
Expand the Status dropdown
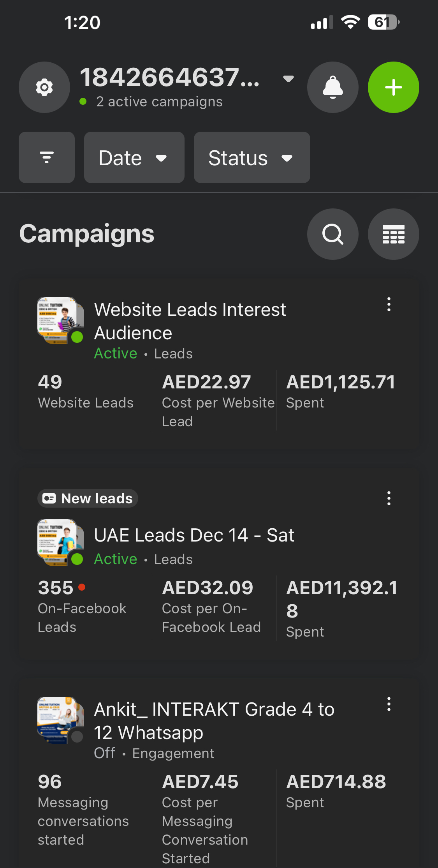click(252, 157)
